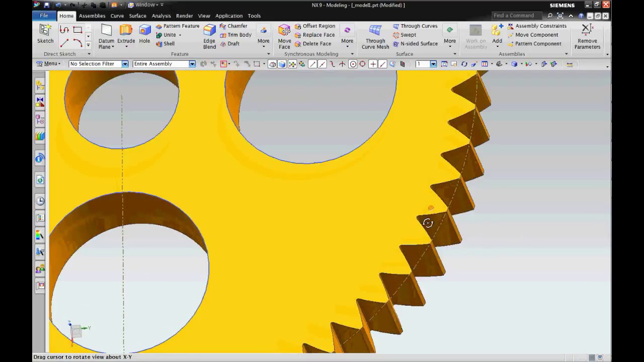Start a new Sketch

tap(45, 34)
